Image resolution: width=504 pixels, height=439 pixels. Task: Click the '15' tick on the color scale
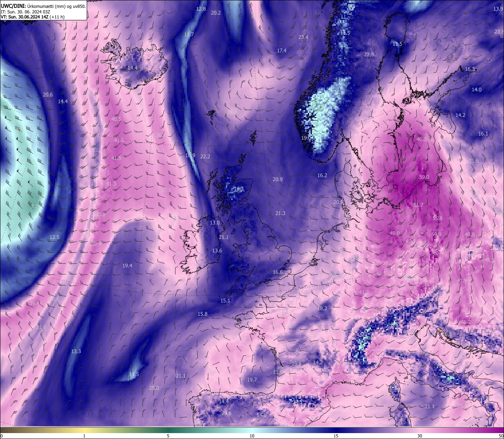pyautogui.click(x=336, y=436)
